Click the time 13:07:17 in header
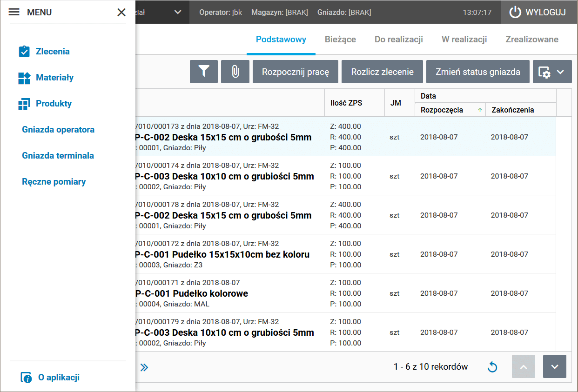 tap(477, 12)
